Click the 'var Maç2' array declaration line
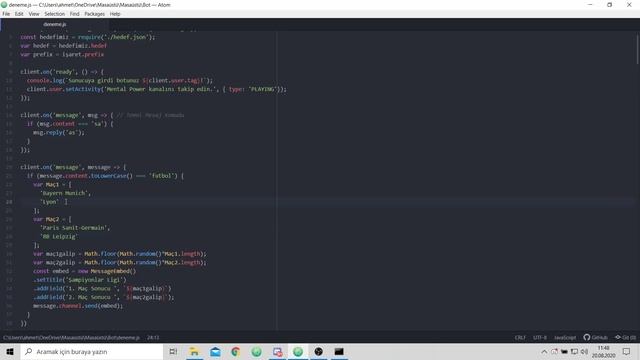Image resolution: width=640 pixels, height=360 pixels. (52, 219)
